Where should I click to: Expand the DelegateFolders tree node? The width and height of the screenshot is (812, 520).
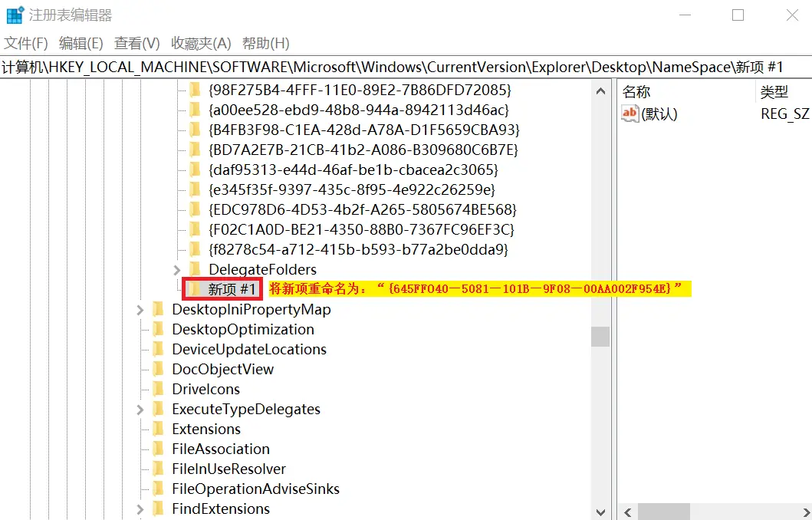[177, 270]
